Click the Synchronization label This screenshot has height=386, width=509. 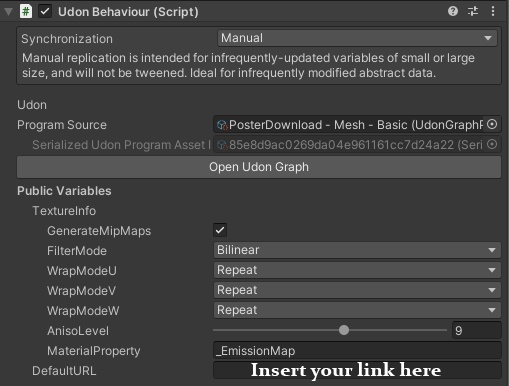(x=67, y=39)
